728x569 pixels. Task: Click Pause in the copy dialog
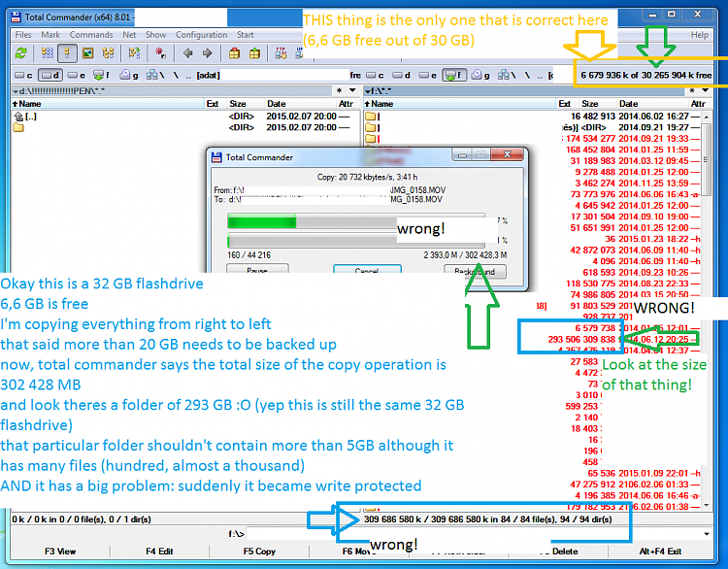pos(257,270)
